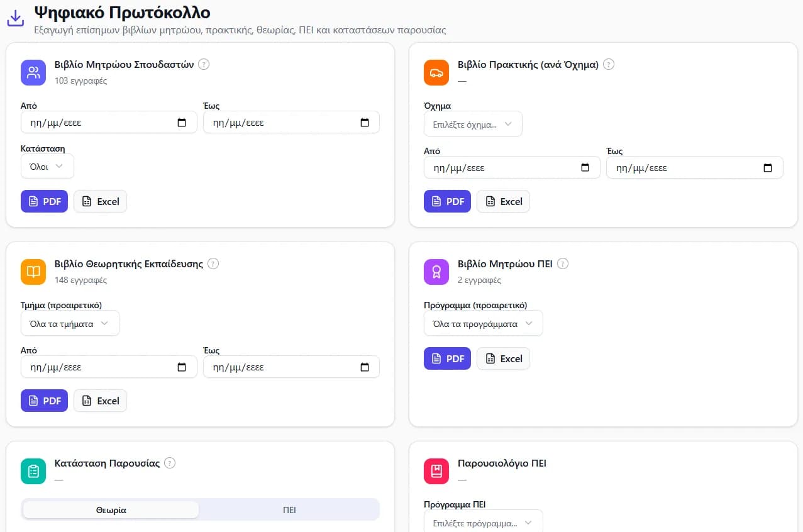Image resolution: width=803 pixels, height=532 pixels.
Task: Export Βιβλίο Θεωρητικής Εκπαίδευσης to Excel
Action: (x=100, y=401)
